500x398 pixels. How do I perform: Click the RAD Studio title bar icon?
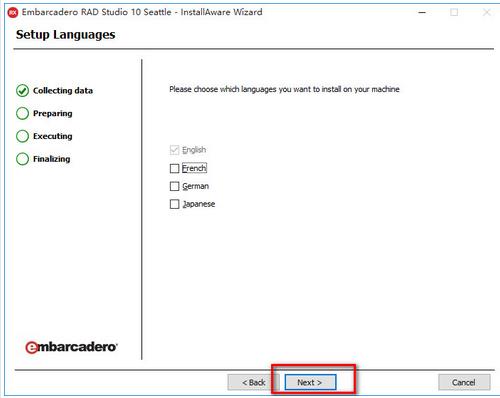pyautogui.click(x=13, y=13)
